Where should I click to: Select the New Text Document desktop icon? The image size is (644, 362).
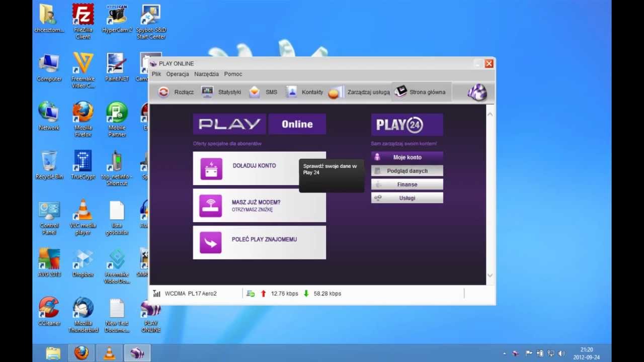[117, 315]
